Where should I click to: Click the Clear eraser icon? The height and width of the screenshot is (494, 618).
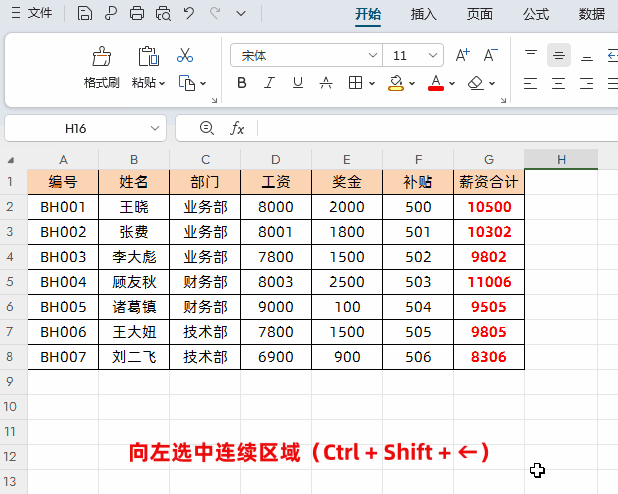tap(476, 83)
